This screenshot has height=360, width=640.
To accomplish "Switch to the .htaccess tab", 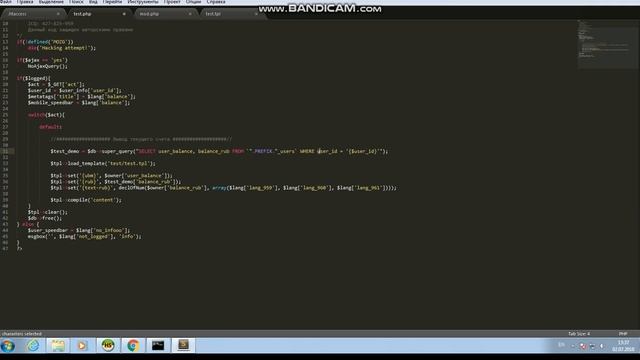I will tap(33, 14).
